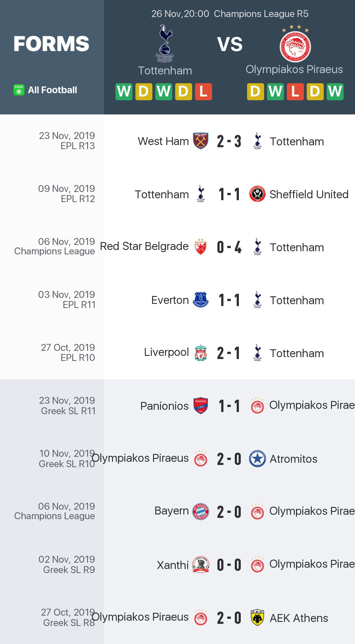Click Tottenham's red L form box

click(x=203, y=92)
